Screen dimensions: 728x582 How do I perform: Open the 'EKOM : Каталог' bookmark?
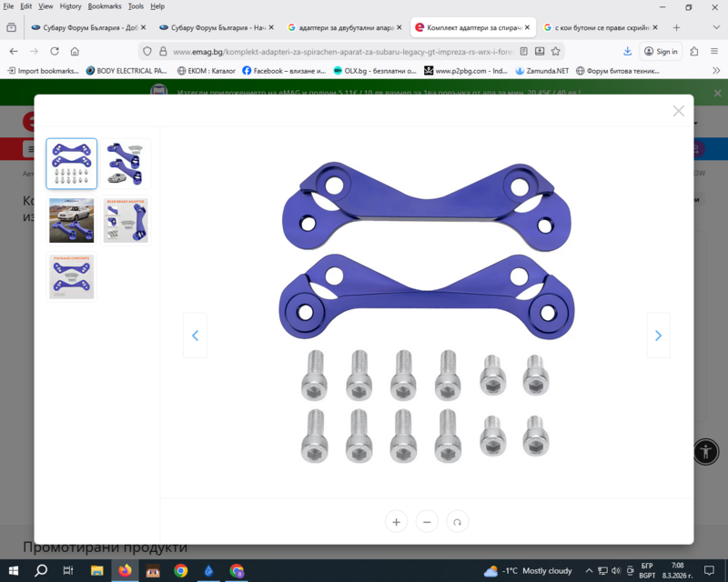tap(207, 71)
